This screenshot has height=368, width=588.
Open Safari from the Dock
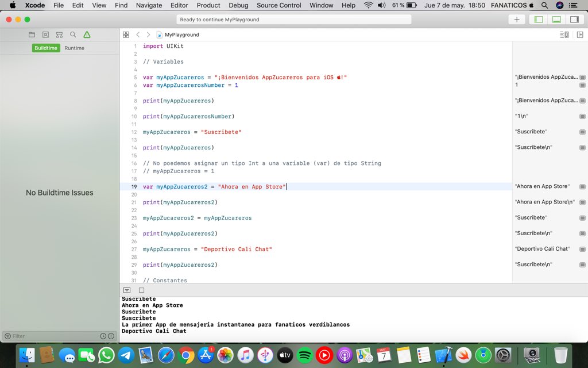166,355
